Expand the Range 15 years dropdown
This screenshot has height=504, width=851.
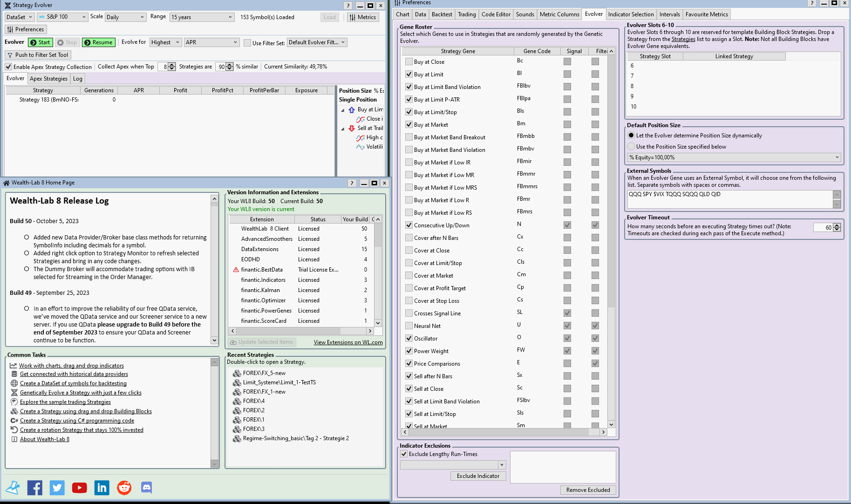tap(202, 17)
